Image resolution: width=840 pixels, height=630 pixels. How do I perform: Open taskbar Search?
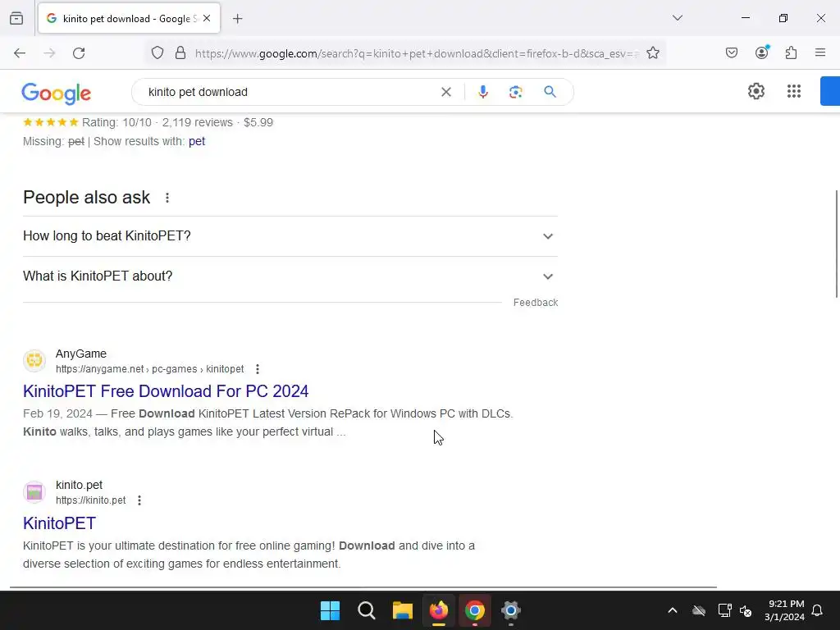(367, 610)
